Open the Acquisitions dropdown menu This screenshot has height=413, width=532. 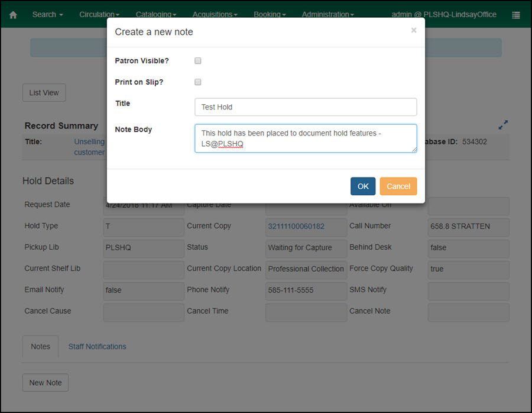click(215, 15)
